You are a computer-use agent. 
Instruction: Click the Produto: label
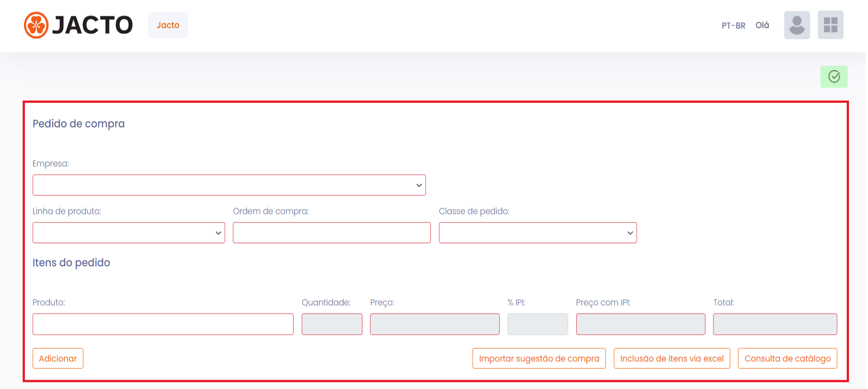49,303
